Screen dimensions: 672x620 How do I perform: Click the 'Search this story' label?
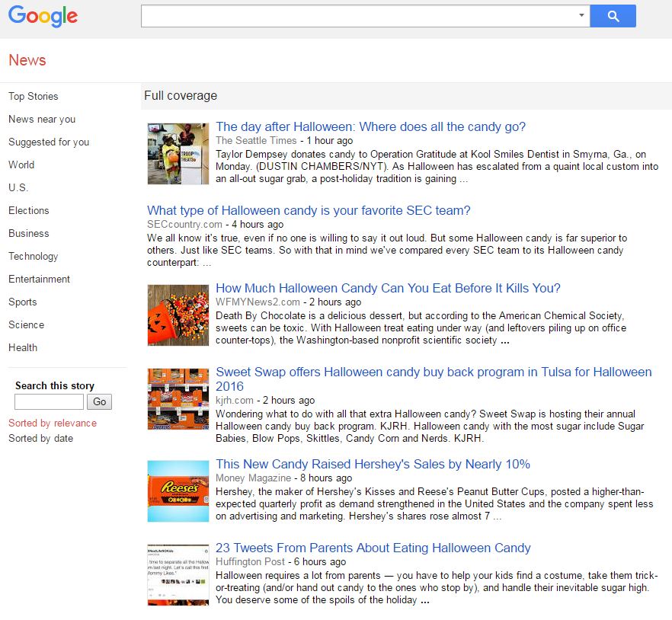click(x=54, y=385)
